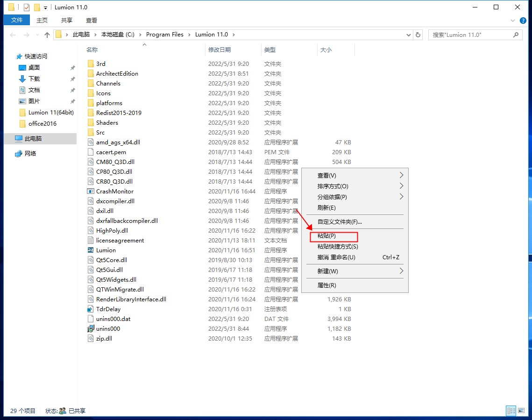
Task: Navigate to Program Files in breadcrumb
Action: (x=164, y=35)
